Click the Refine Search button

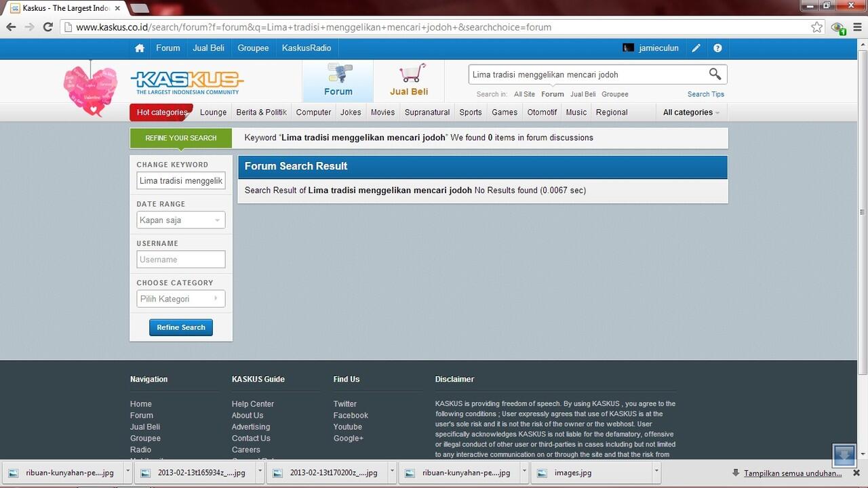pos(181,327)
